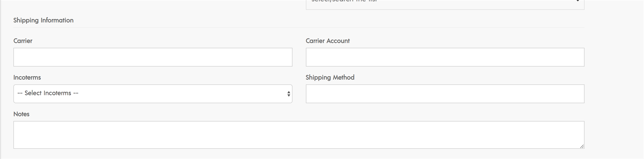644x159 pixels.
Task: Focus the Carrier Account input box
Action: coord(445,57)
